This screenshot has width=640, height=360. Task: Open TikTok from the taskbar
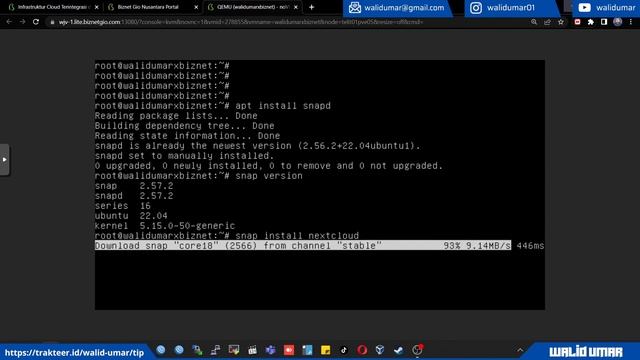click(x=344, y=350)
